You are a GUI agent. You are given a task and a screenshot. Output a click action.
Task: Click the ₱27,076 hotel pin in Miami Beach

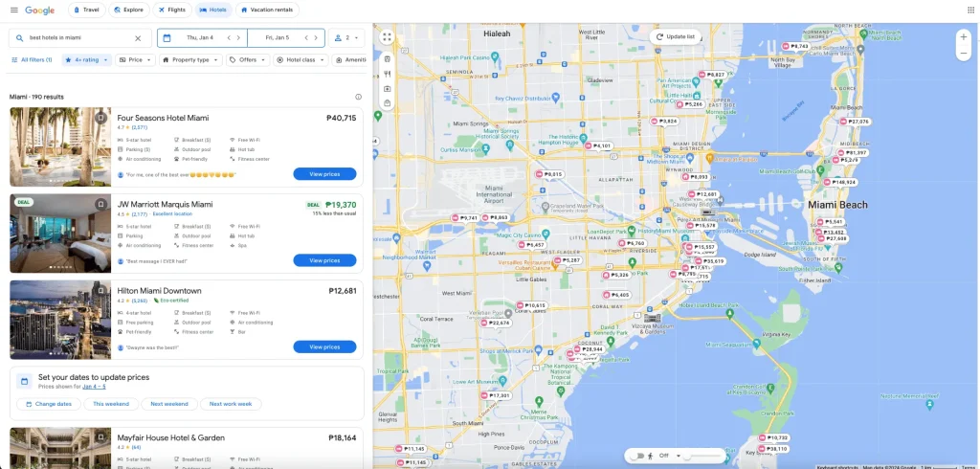coord(855,122)
